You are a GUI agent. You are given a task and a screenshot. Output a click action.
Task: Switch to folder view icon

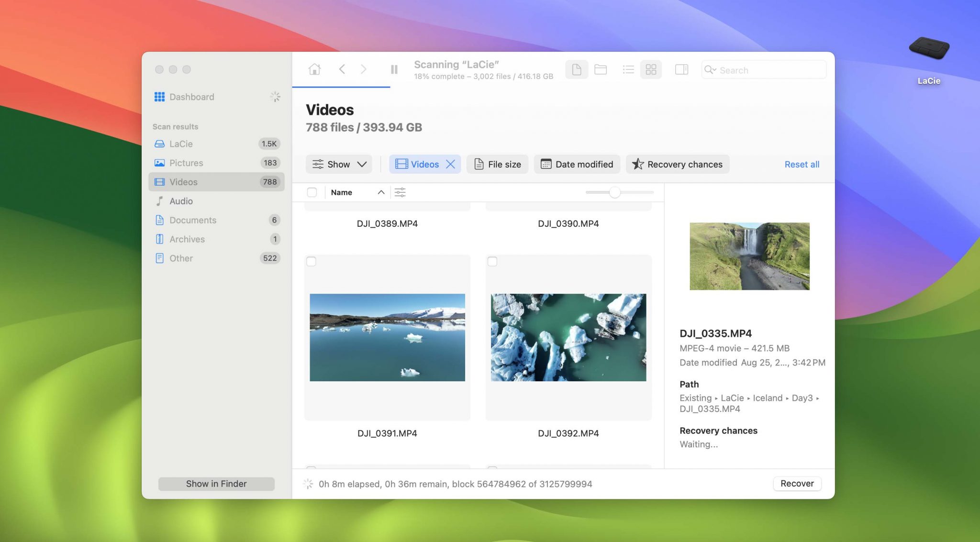tap(601, 70)
